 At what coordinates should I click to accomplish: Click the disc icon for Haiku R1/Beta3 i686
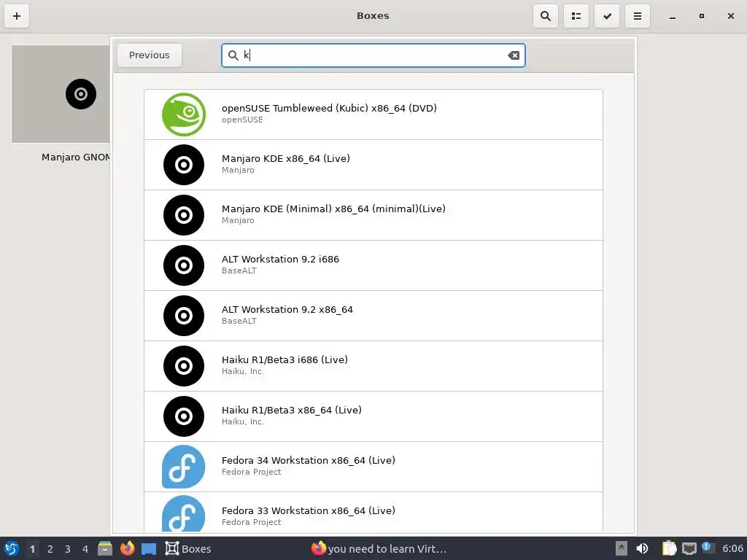tap(183, 366)
